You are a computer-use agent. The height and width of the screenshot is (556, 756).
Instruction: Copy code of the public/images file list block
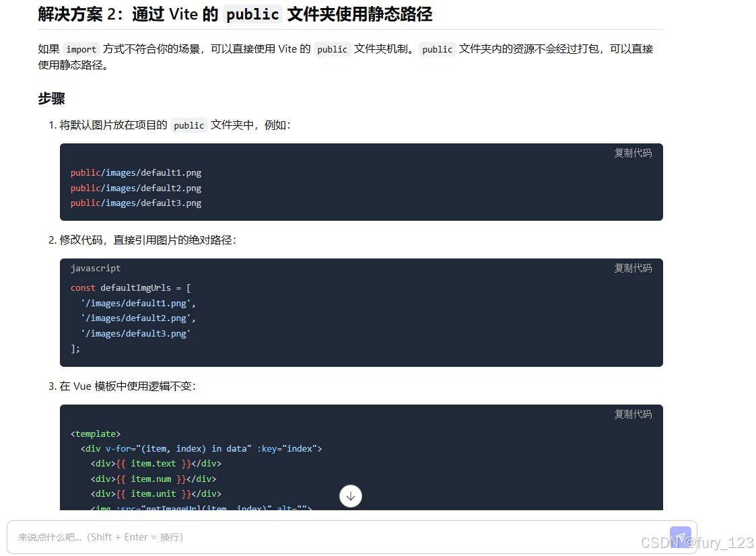[633, 153]
